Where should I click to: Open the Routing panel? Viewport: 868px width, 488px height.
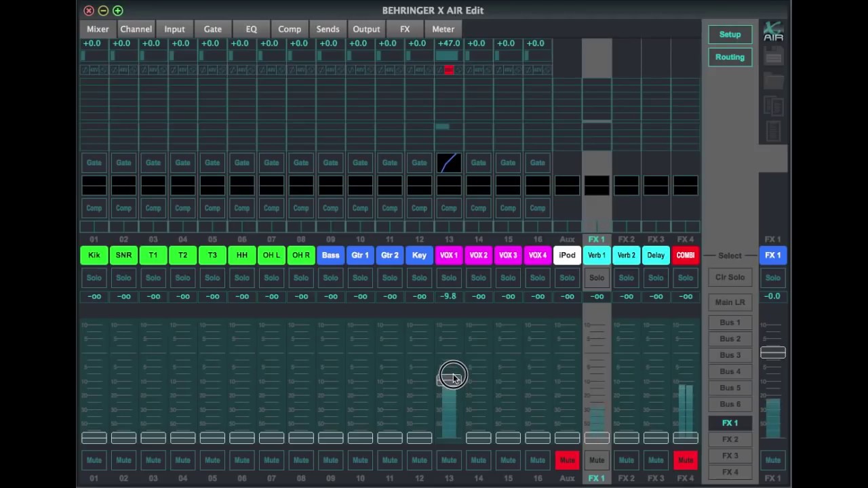(730, 58)
